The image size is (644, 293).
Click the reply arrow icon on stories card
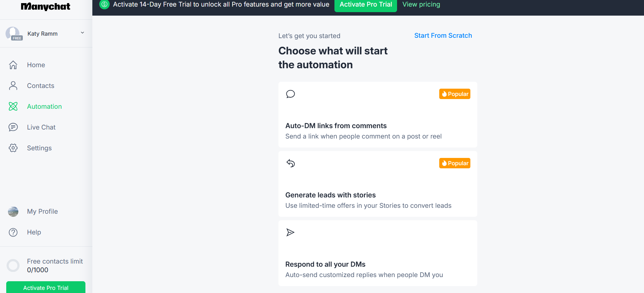pyautogui.click(x=291, y=163)
